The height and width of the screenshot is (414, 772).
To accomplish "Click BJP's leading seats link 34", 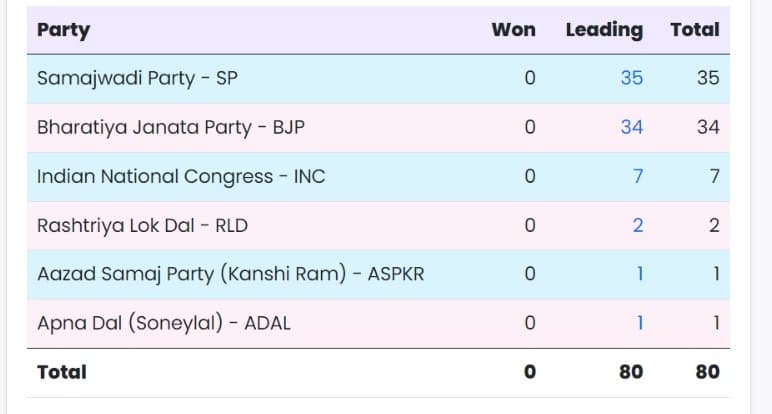I will 631,127.
